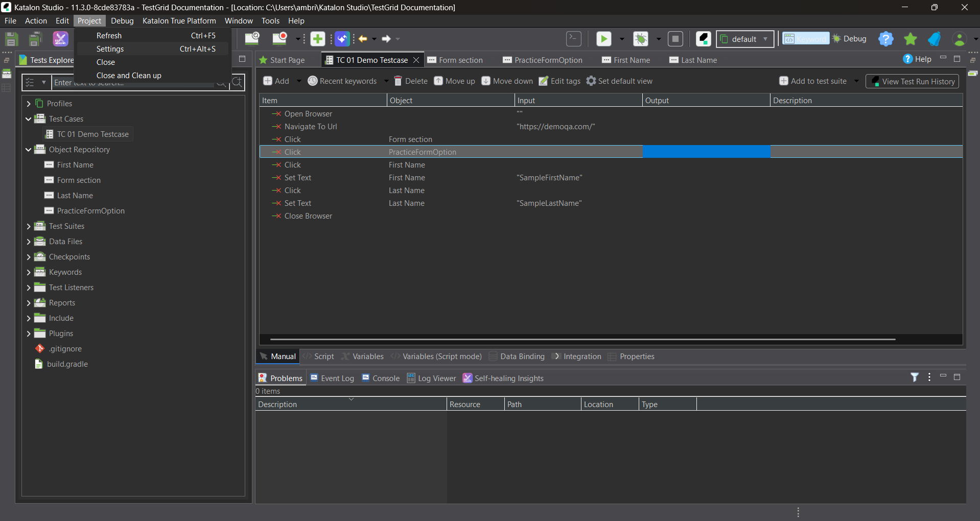The height and width of the screenshot is (521, 980).
Task: Open the Katalon TestOps logo icon
Action: pyautogui.click(x=704, y=39)
